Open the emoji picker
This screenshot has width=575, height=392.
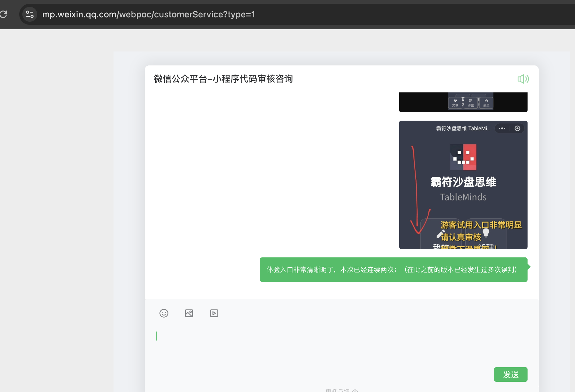[164, 313]
